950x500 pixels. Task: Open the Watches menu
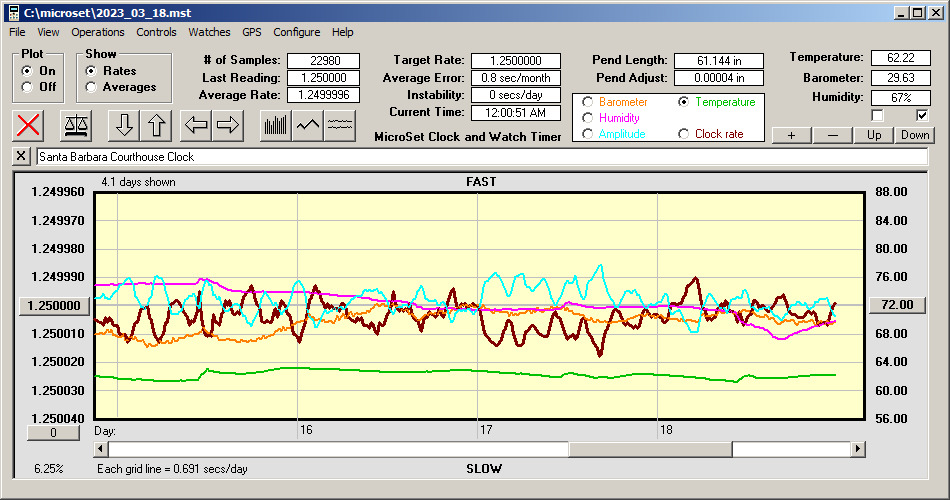209,32
